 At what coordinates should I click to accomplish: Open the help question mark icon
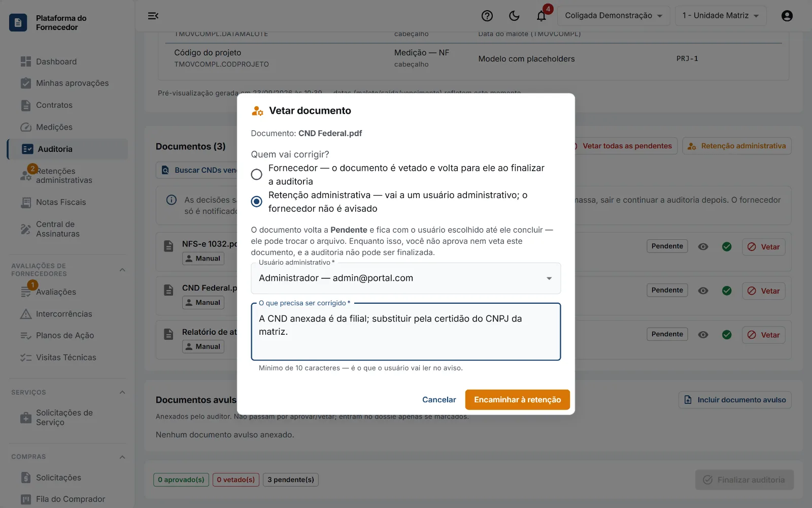487,16
